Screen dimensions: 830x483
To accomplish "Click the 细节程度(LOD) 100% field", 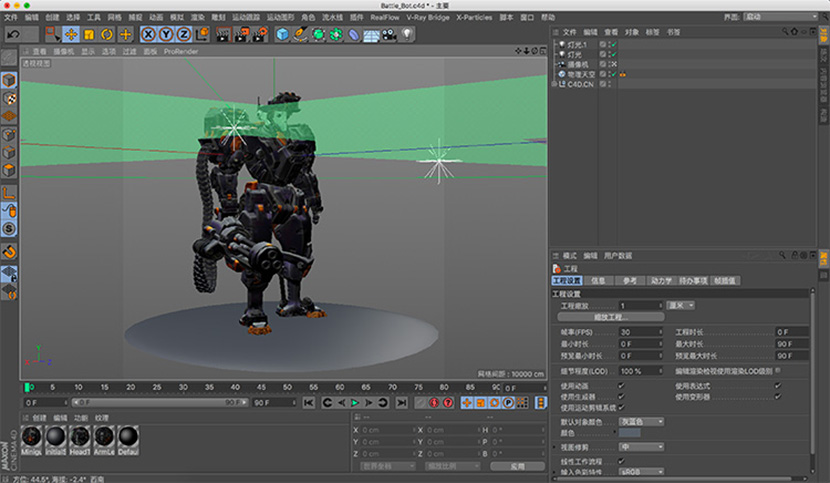I will 640,371.
